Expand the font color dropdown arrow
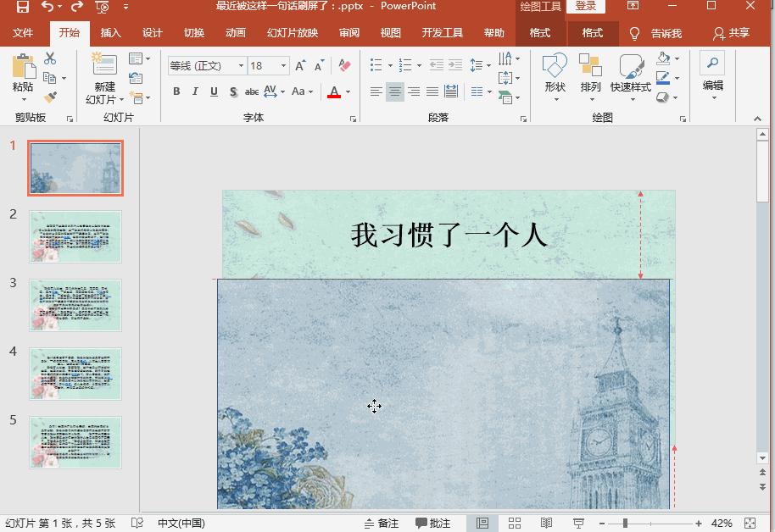The image size is (775, 532). [x=347, y=91]
